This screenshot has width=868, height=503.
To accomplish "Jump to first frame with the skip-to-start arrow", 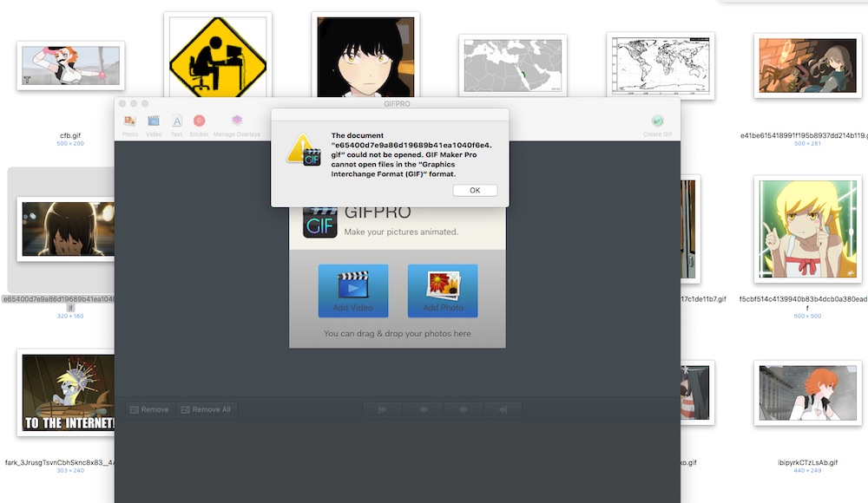I will click(x=382, y=409).
